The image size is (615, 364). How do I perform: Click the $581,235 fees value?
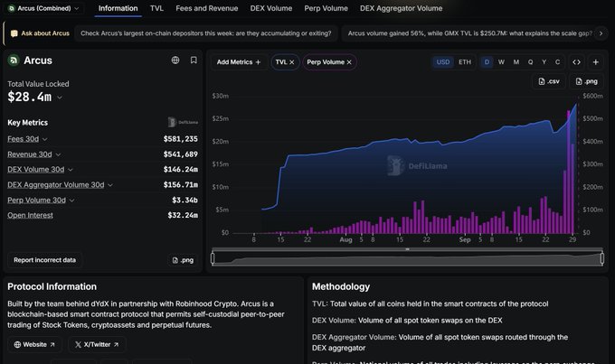click(x=180, y=139)
